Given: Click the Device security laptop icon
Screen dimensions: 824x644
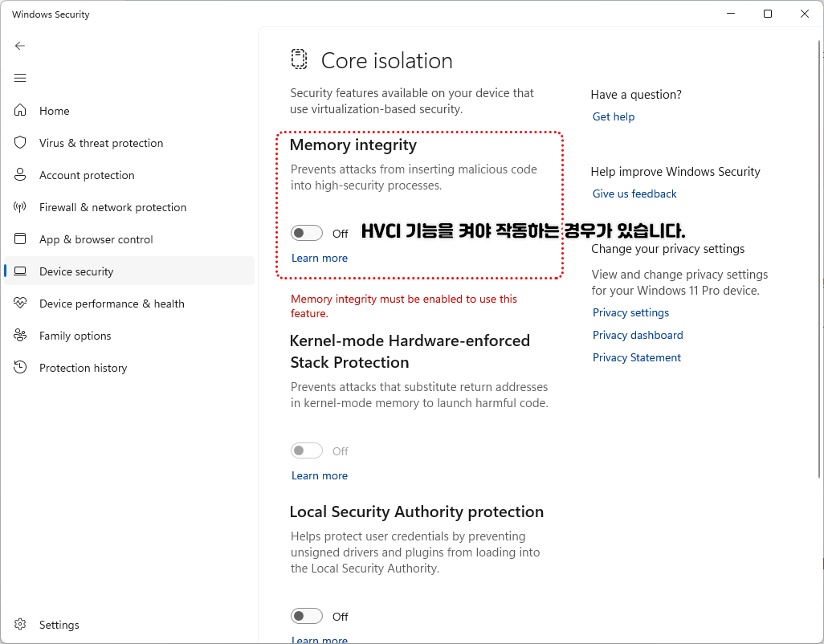Looking at the screenshot, I should 20,271.
